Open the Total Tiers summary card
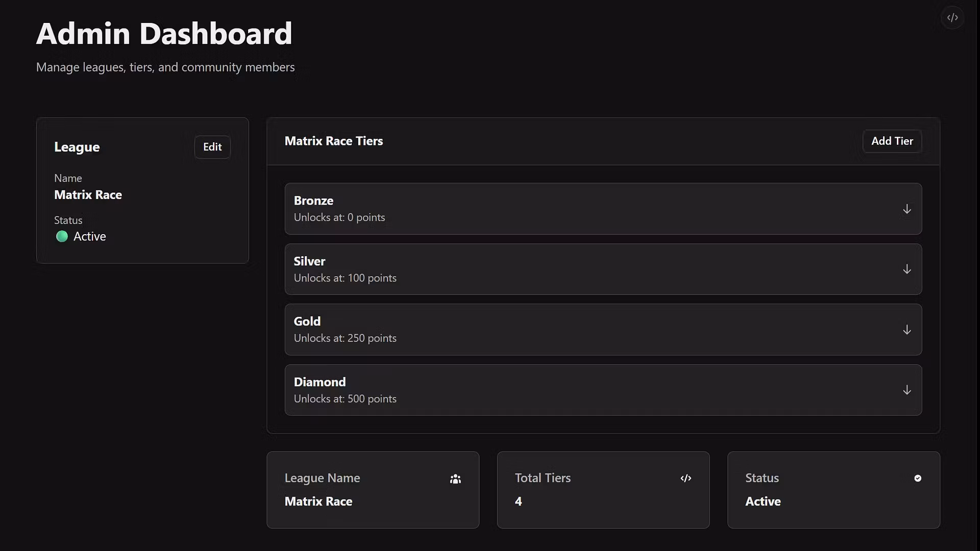The height and width of the screenshot is (551, 980). click(x=603, y=490)
